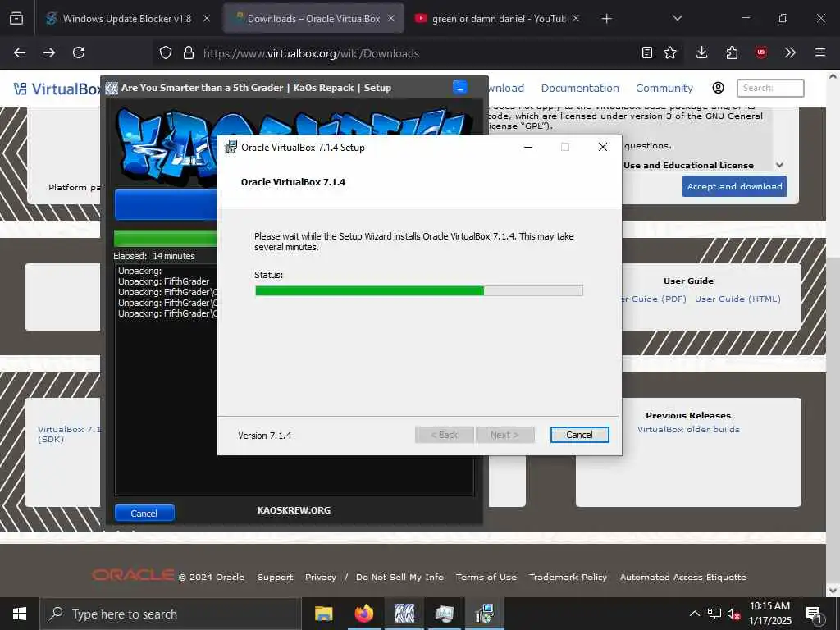Click the VirtualBox site logo
This screenshot has height=630, width=840.
tap(57, 89)
